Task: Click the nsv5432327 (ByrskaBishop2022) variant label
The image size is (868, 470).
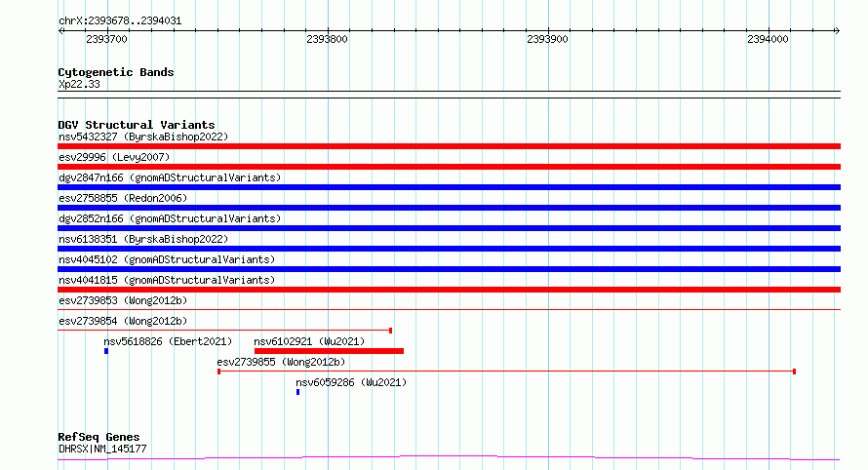Action: [x=143, y=137]
